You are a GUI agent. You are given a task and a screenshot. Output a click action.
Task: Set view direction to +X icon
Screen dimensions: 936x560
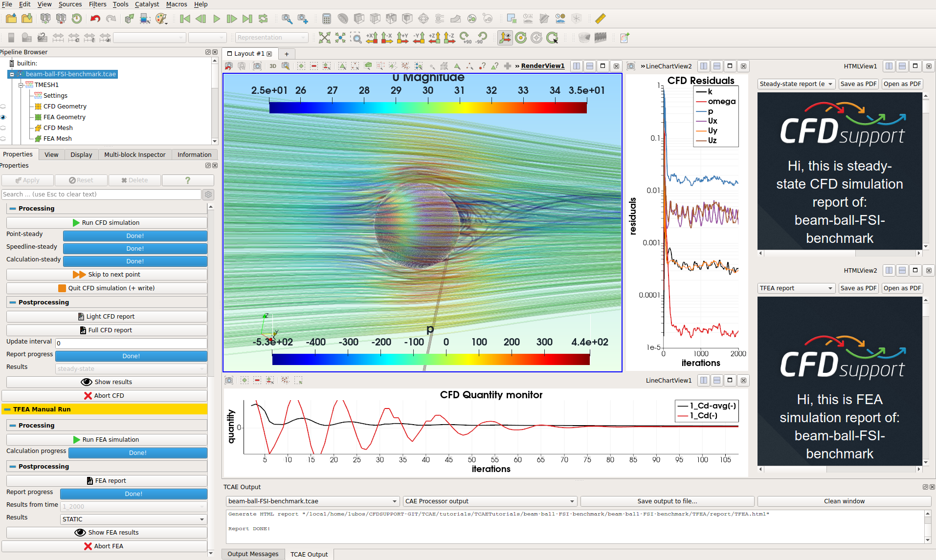372,38
